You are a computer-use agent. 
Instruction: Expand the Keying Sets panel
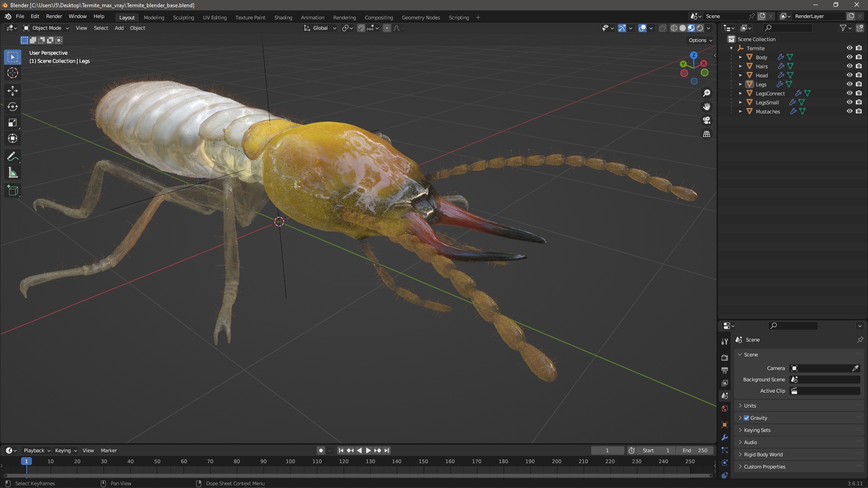pos(799,430)
